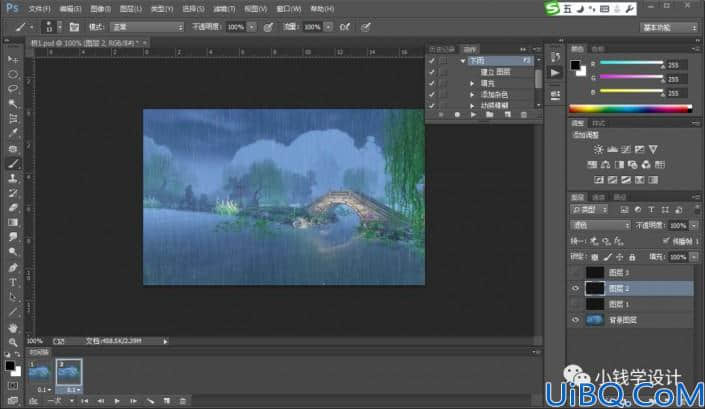Open the 窗口(W) menu
Image resolution: width=705 pixels, height=409 pixels.
click(x=289, y=9)
